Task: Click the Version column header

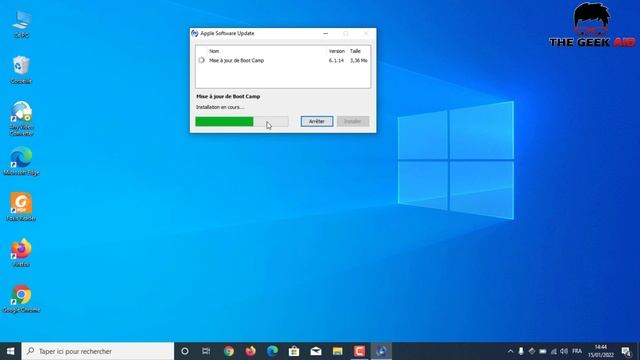Action: [x=337, y=51]
